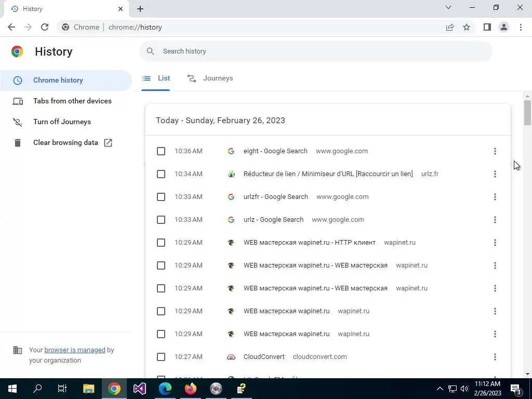Open Réducteur de lien / Minimiseur d'URL link
This screenshot has width=532, height=399.
point(328,174)
